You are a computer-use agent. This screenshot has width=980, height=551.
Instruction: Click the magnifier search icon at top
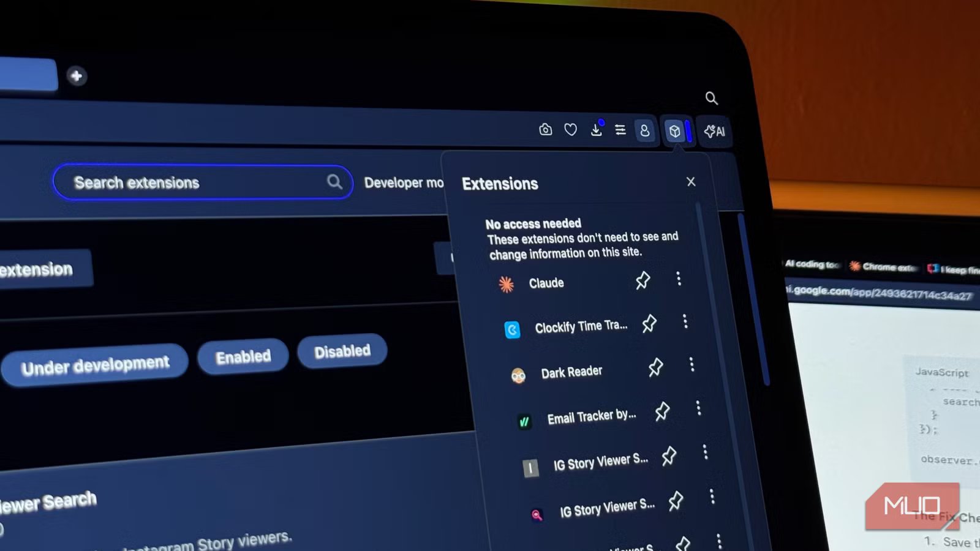click(710, 98)
